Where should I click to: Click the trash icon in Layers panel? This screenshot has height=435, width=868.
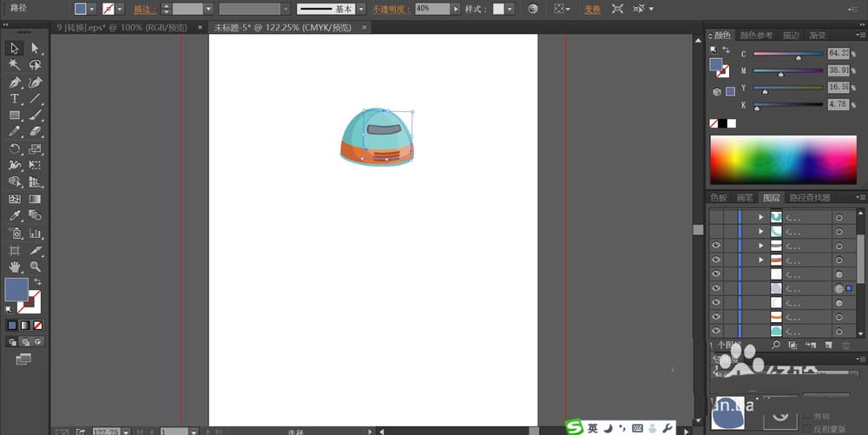pyautogui.click(x=845, y=346)
